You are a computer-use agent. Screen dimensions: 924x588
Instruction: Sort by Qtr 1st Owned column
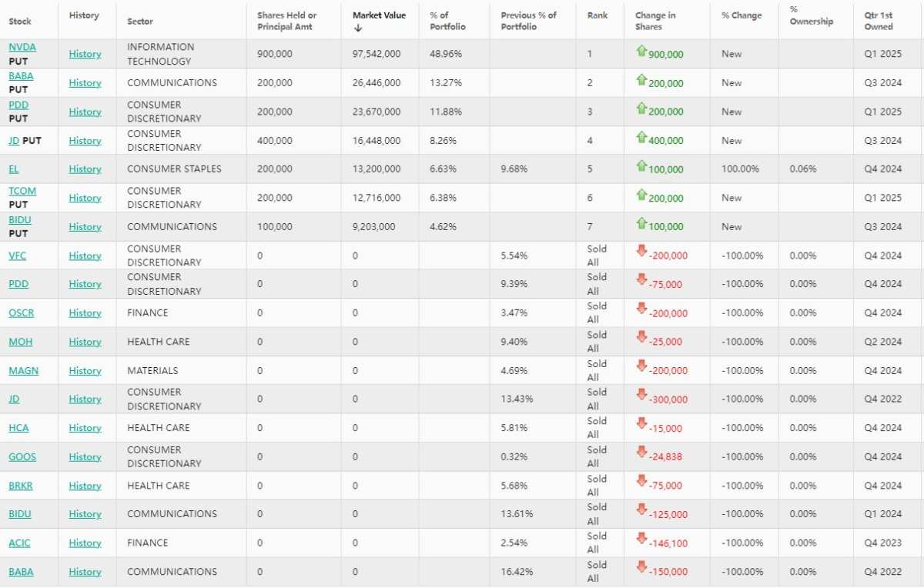tap(879, 21)
